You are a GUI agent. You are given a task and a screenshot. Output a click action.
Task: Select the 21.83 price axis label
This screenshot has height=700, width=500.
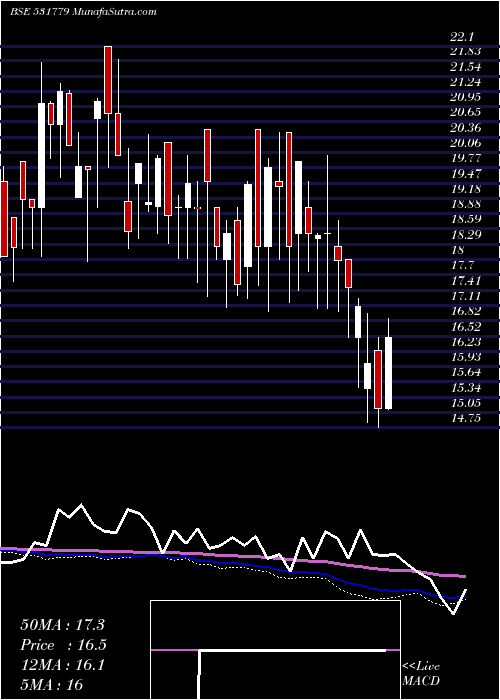click(x=465, y=52)
